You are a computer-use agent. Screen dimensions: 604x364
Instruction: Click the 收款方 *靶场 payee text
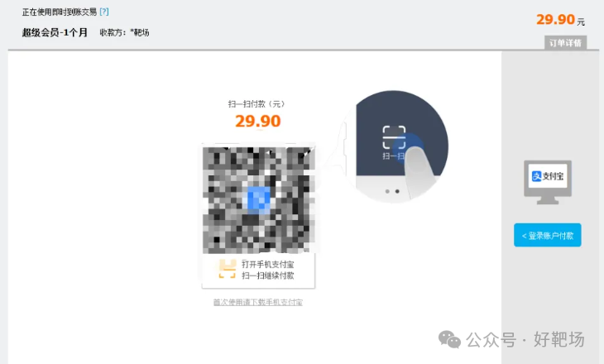coord(124,33)
